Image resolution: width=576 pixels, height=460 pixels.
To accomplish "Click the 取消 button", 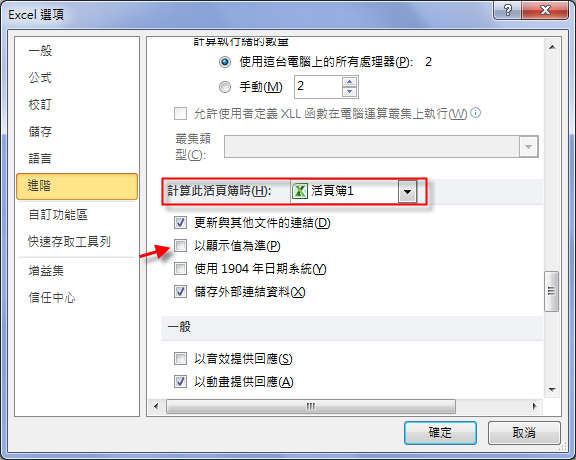I will tap(524, 432).
